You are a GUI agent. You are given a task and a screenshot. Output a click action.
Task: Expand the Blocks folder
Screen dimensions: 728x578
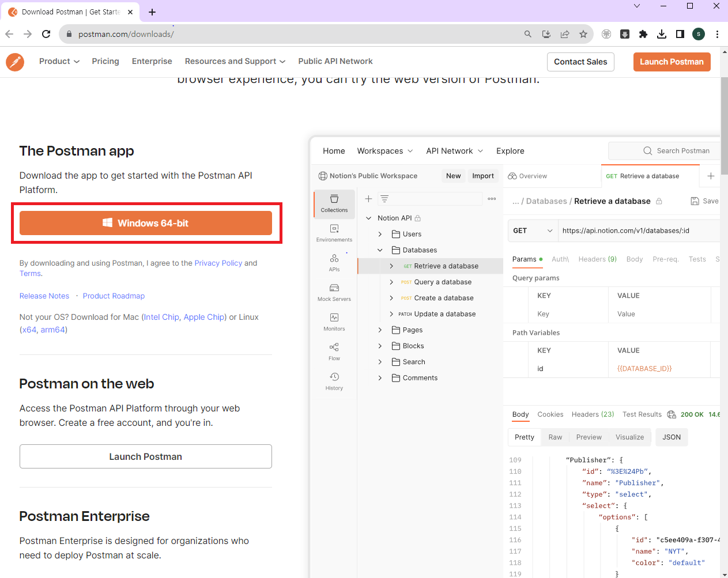tap(380, 346)
